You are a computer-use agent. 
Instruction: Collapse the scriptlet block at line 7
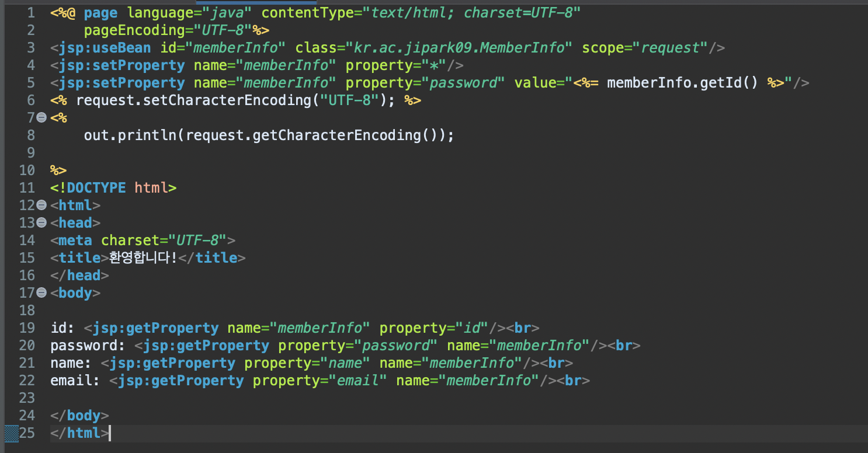pyautogui.click(x=41, y=117)
